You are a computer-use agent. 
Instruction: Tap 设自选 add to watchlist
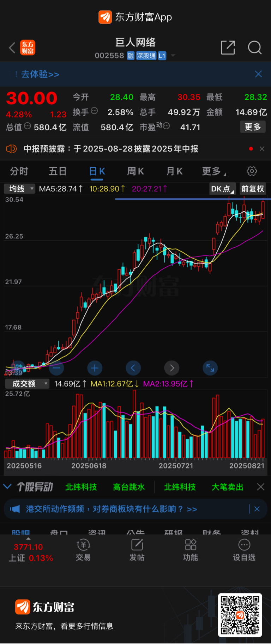(244, 550)
